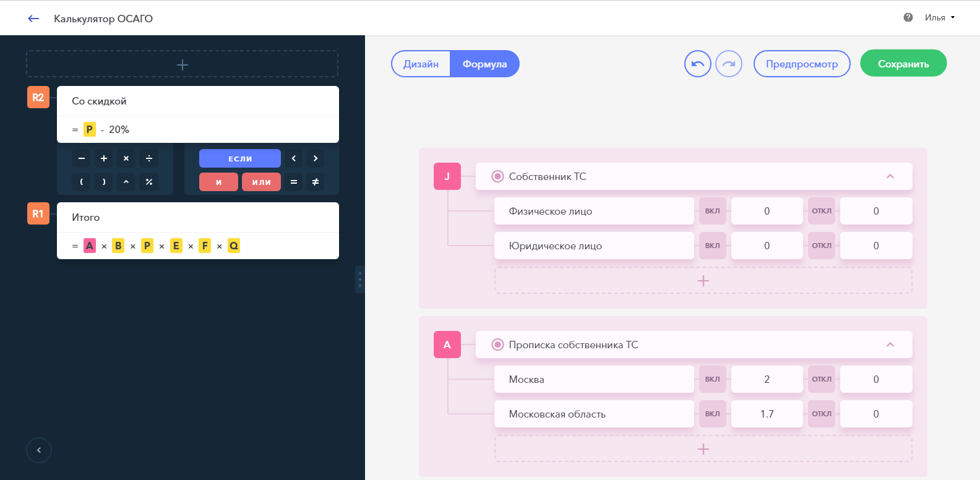Click variable P in Итого formula
This screenshot has width=980, height=480.
[x=147, y=246]
